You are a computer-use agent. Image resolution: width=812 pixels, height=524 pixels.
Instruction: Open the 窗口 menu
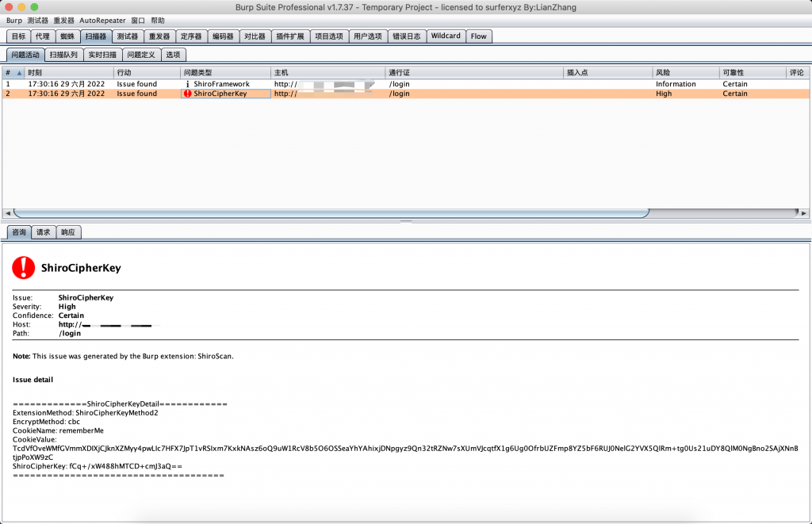pyautogui.click(x=138, y=21)
